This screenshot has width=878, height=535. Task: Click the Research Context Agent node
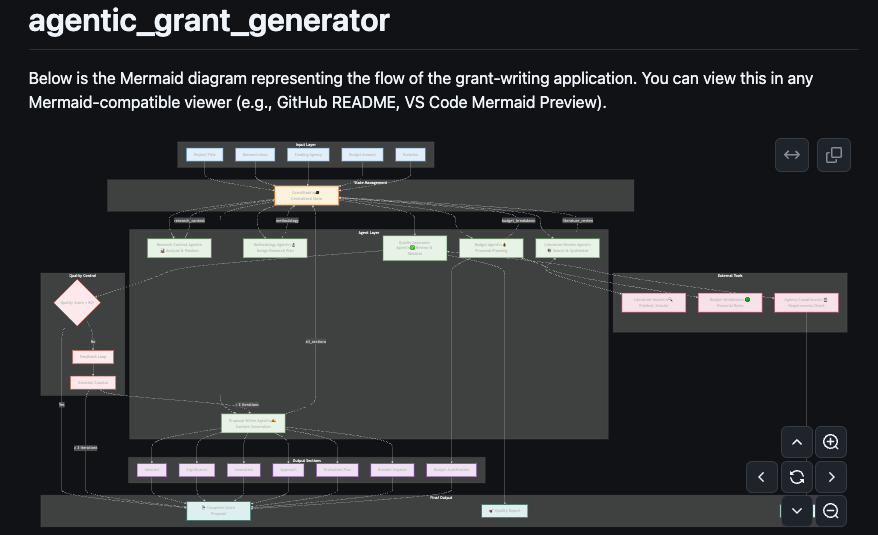tap(179, 248)
